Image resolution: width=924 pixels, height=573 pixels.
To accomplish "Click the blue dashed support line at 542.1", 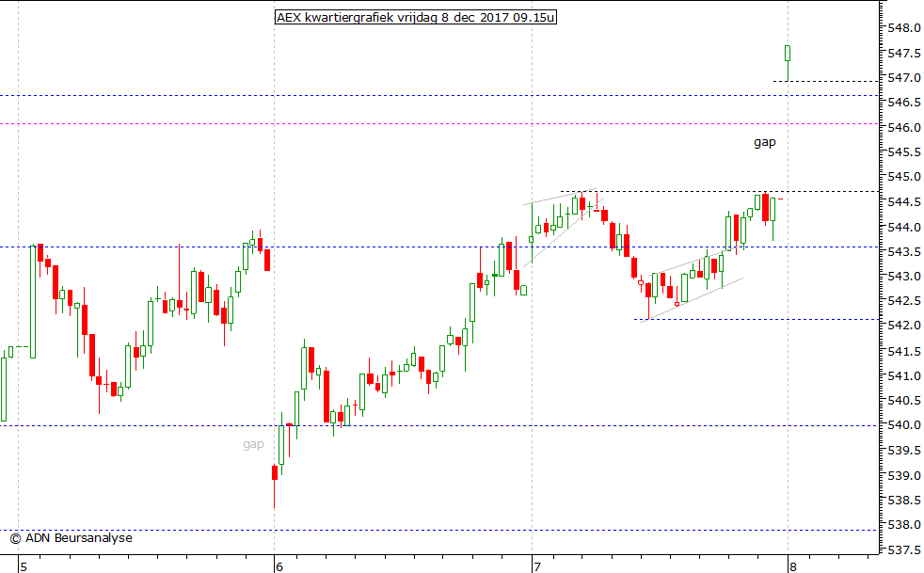I will (757, 320).
